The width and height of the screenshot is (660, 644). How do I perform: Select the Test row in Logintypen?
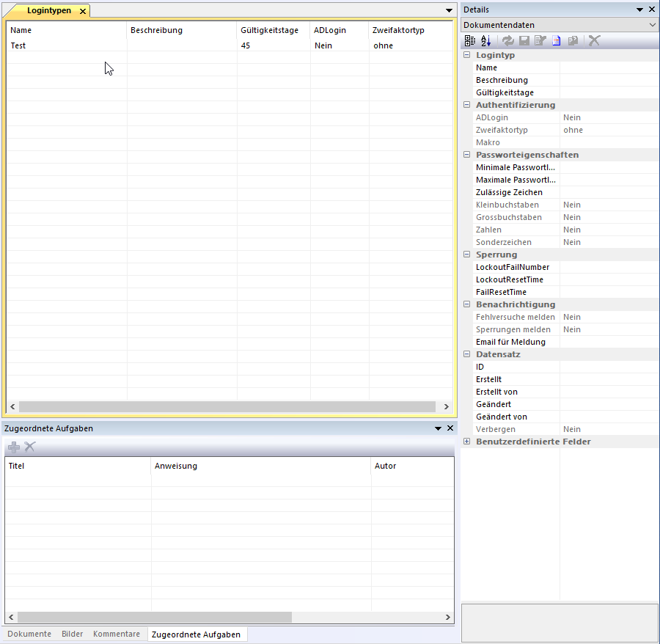(66, 45)
